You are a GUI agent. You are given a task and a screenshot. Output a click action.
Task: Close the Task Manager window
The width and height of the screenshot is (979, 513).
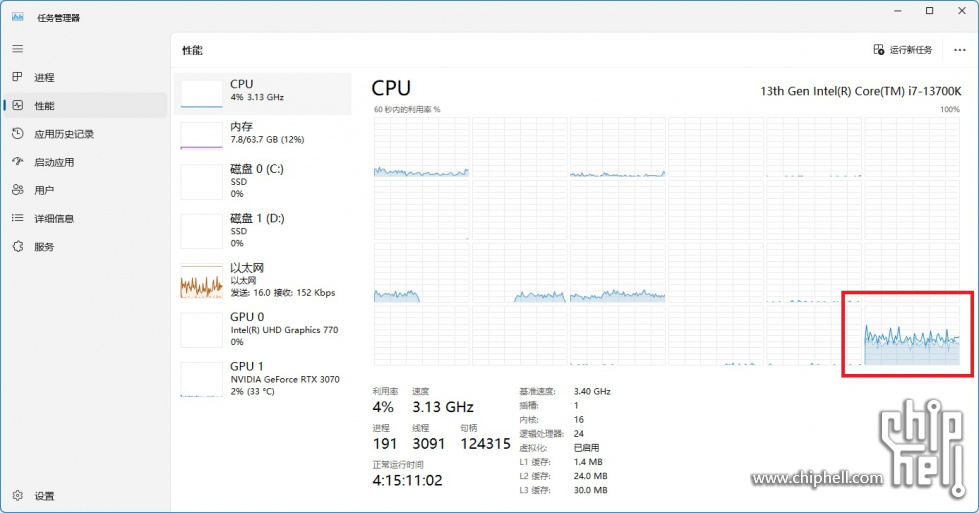[x=962, y=11]
